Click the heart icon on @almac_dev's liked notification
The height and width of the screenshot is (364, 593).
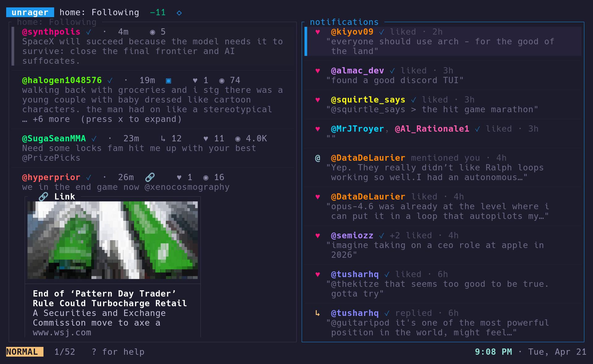point(318,70)
